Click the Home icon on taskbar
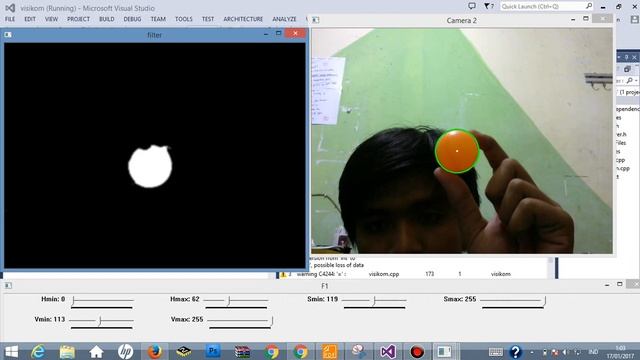The height and width of the screenshot is (360, 640). point(96,352)
